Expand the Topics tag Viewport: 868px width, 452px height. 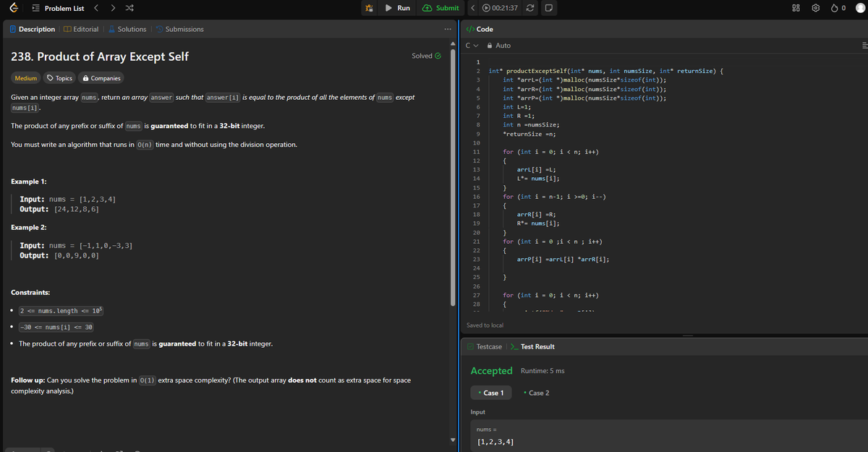[59, 78]
